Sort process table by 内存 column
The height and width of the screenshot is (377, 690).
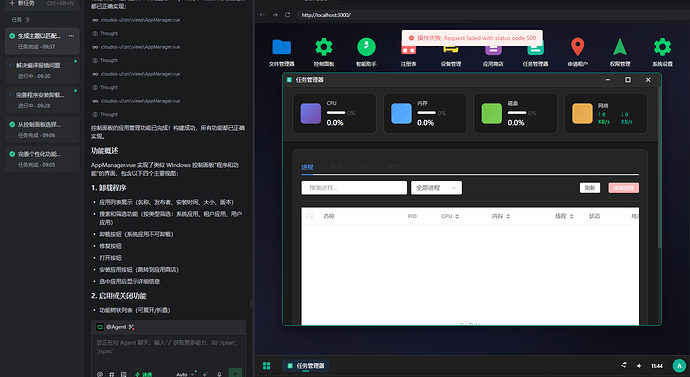point(501,216)
